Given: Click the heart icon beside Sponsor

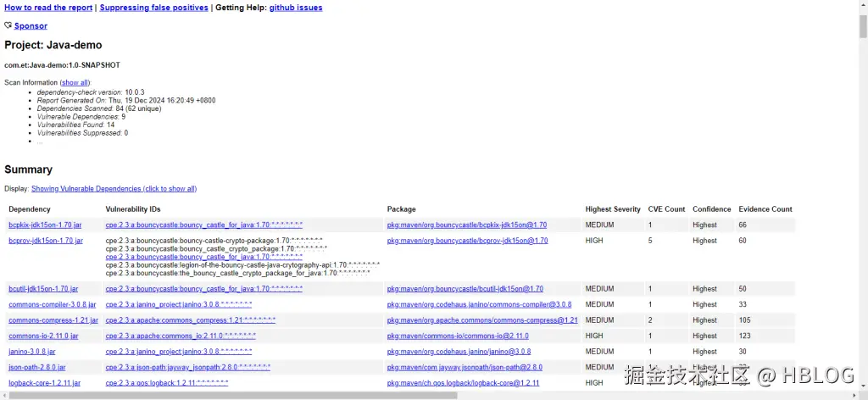Looking at the screenshot, I should pos(8,25).
